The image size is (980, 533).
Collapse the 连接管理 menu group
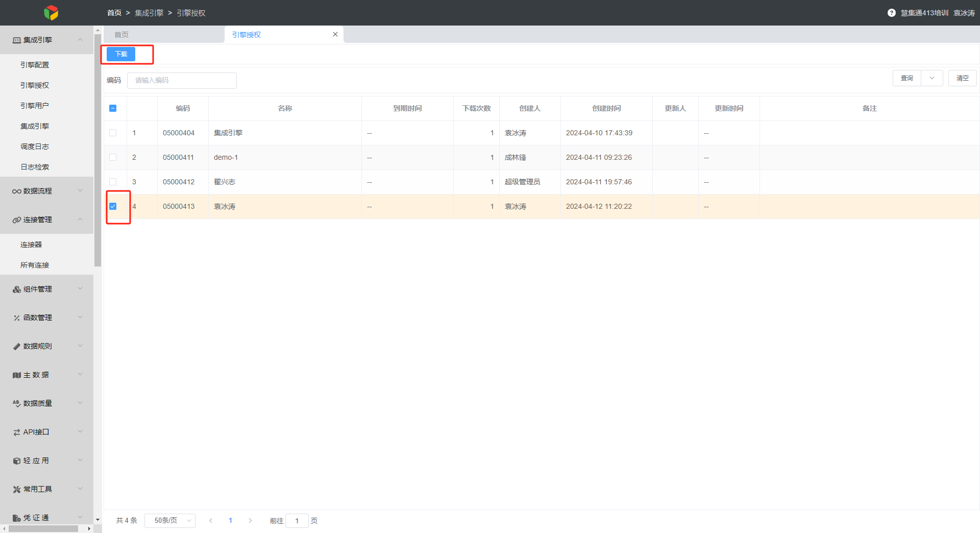(x=80, y=219)
